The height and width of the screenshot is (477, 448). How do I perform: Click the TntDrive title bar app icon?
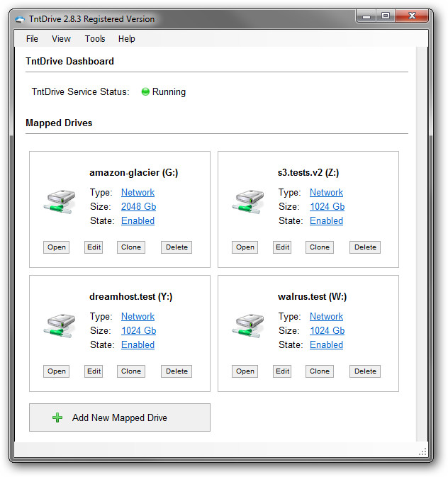[20, 19]
